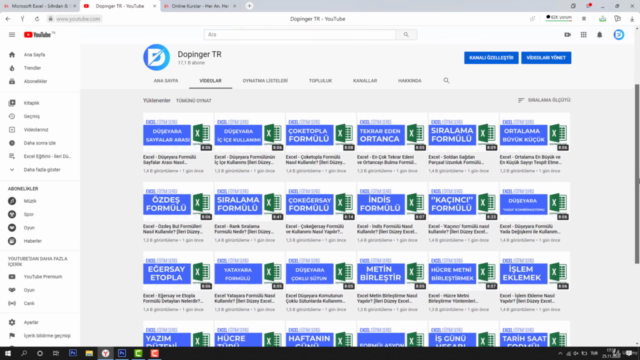Open the Sıralama Ölçütü sort dropdown

[544, 100]
